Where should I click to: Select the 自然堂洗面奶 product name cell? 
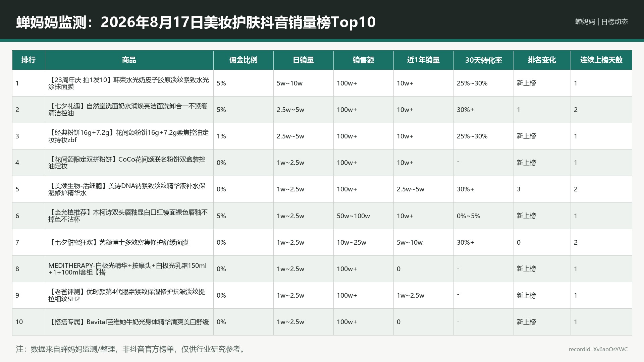(x=129, y=110)
